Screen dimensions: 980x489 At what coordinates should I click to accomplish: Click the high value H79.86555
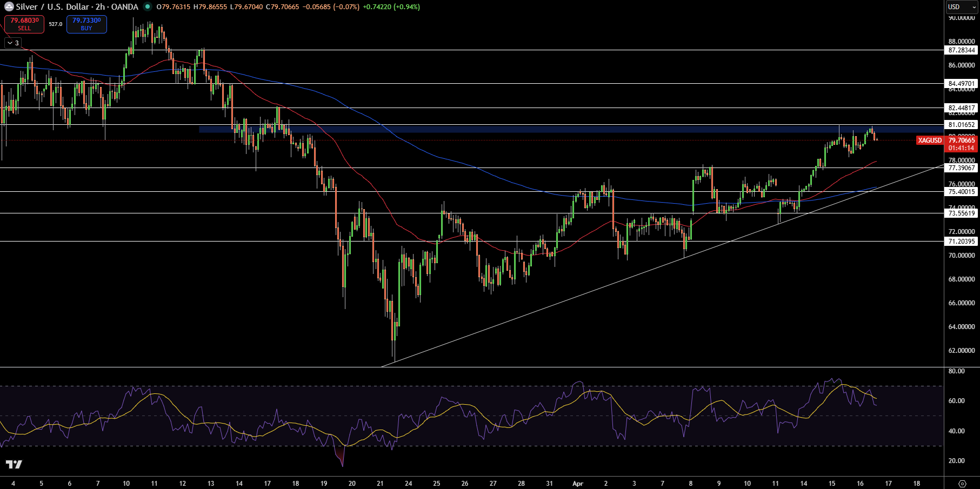(210, 7)
